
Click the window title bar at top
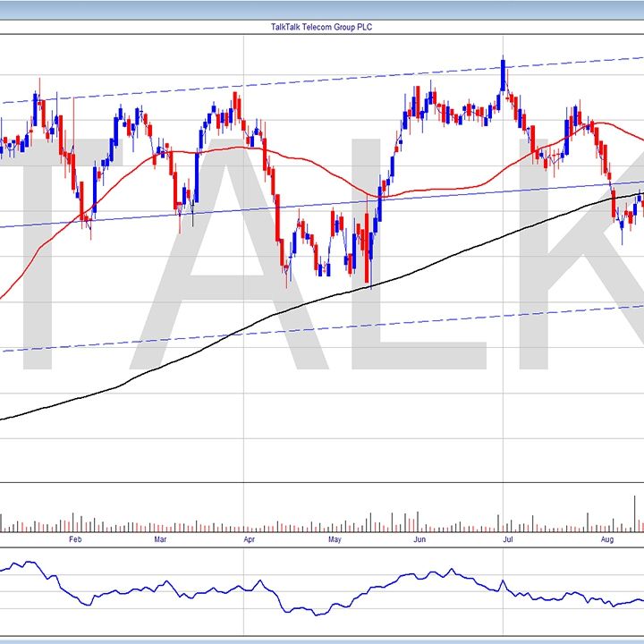tap(321, 8)
